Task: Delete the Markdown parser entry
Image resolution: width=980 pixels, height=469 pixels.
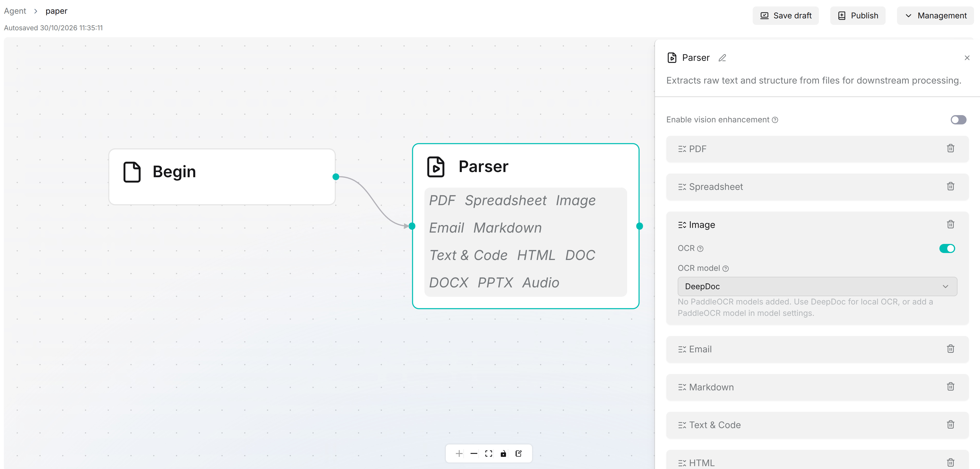Action: [950, 387]
